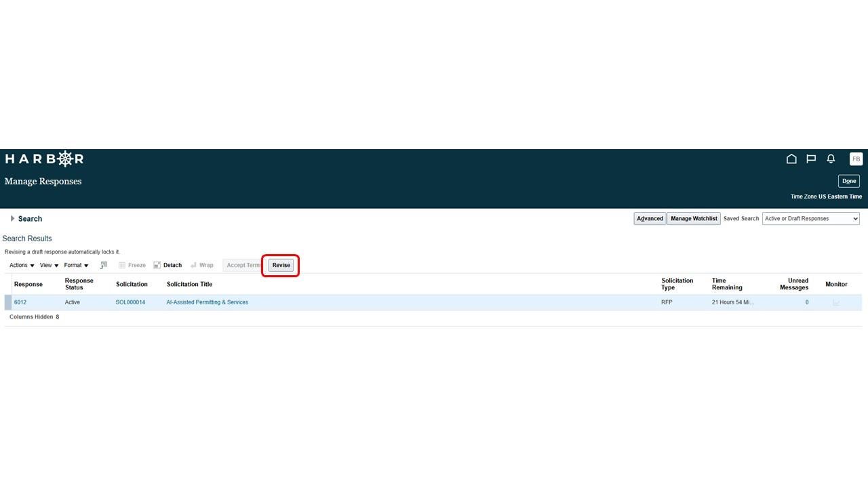Click the Query By Example icon
The width and height of the screenshot is (868, 488).
(x=104, y=265)
